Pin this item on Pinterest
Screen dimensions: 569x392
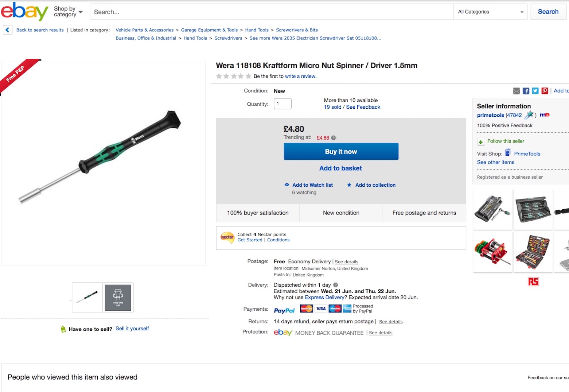(x=545, y=91)
